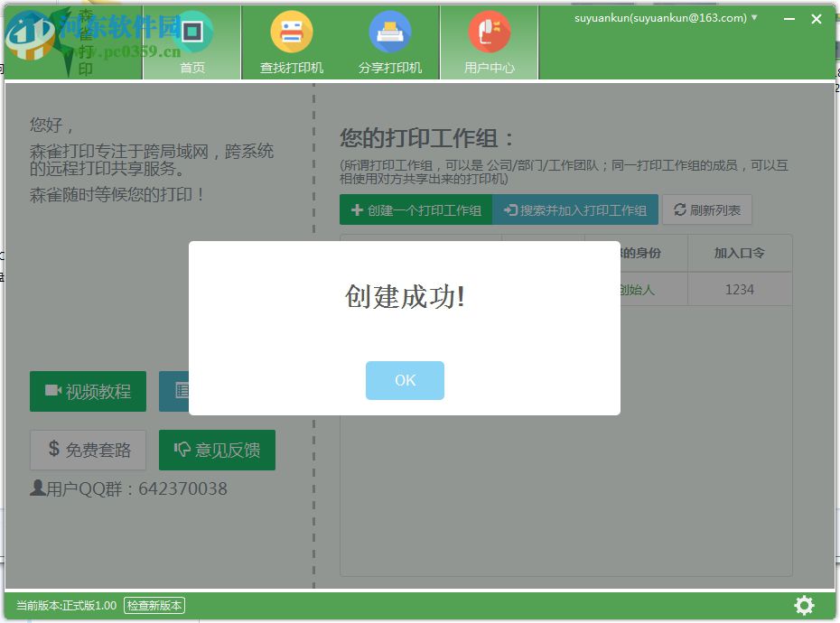Open the 用户中心 user center

(x=489, y=42)
